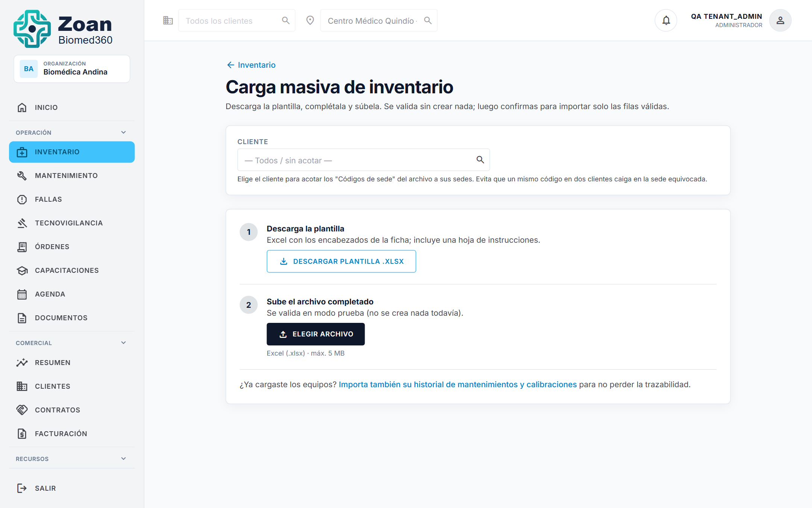Collapse the Operación section chevron
Image resolution: width=812 pixels, height=508 pixels.
124,132
